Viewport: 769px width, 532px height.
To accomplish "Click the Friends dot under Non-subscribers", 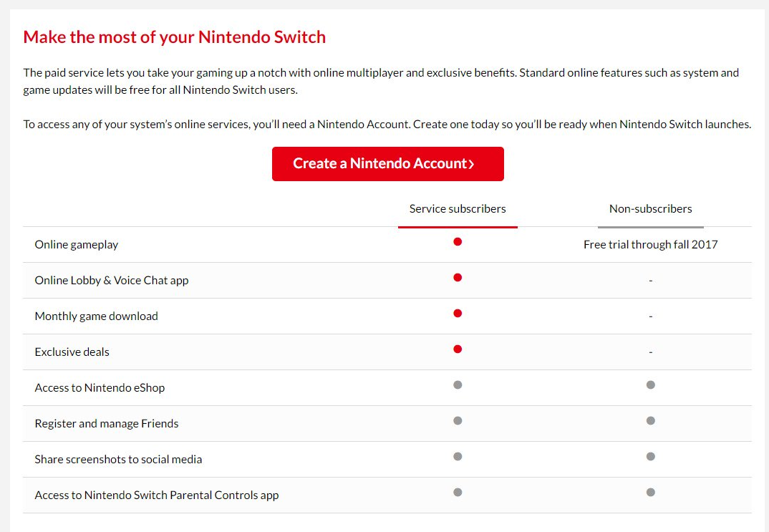I will [650, 420].
